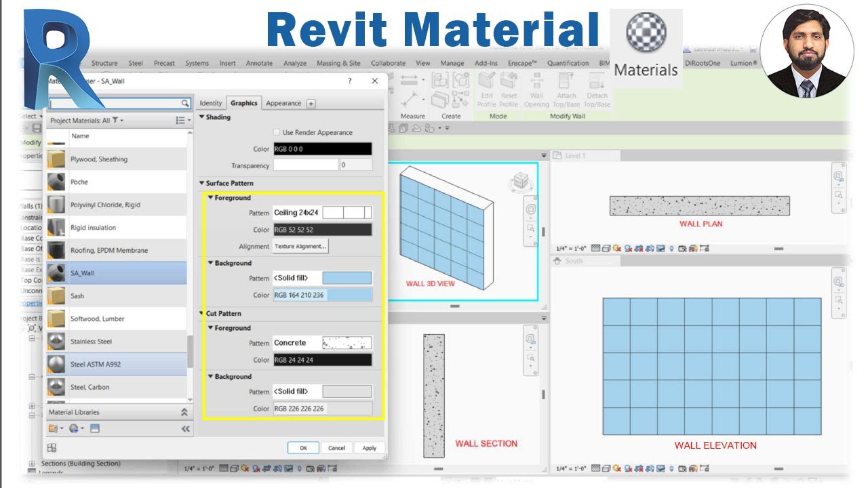The width and height of the screenshot is (868, 488).
Task: Click the Wall Opening ribbon tool
Action: 536,91
